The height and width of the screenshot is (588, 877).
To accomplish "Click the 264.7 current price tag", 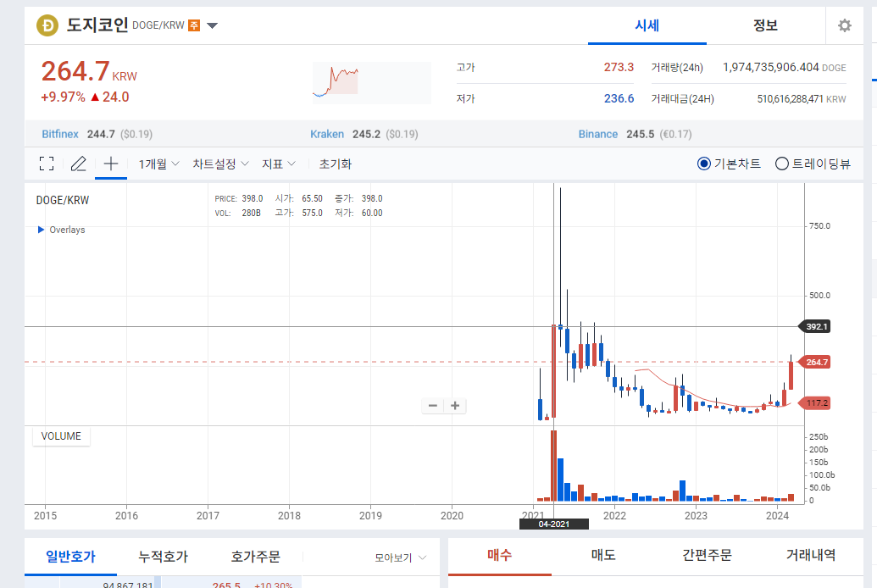I will pos(816,362).
